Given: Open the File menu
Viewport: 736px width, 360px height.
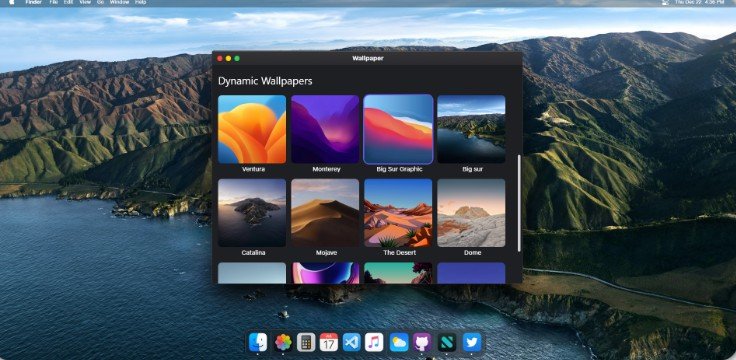Looking at the screenshot, I should click(54, 2).
